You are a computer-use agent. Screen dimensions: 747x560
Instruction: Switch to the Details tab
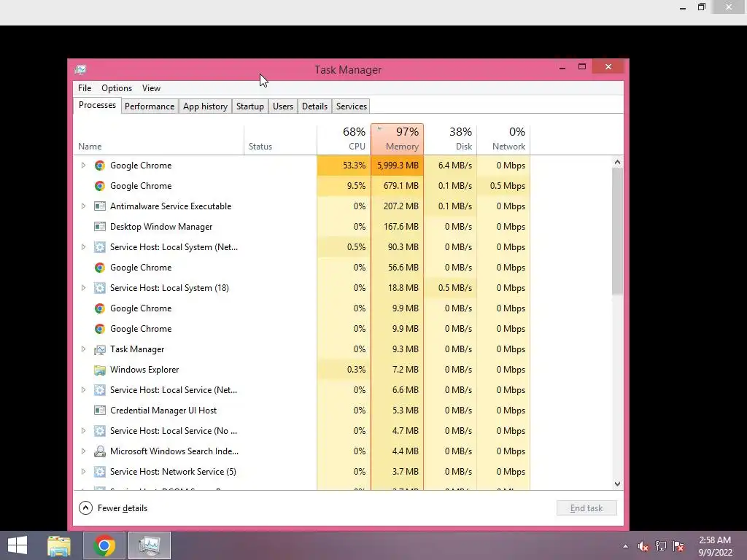[x=315, y=106]
